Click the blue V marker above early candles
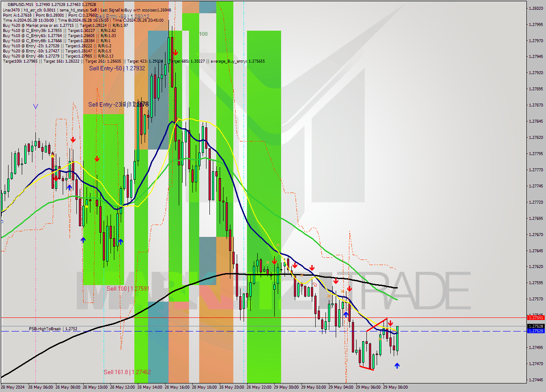546x392 pixels. pos(35,106)
